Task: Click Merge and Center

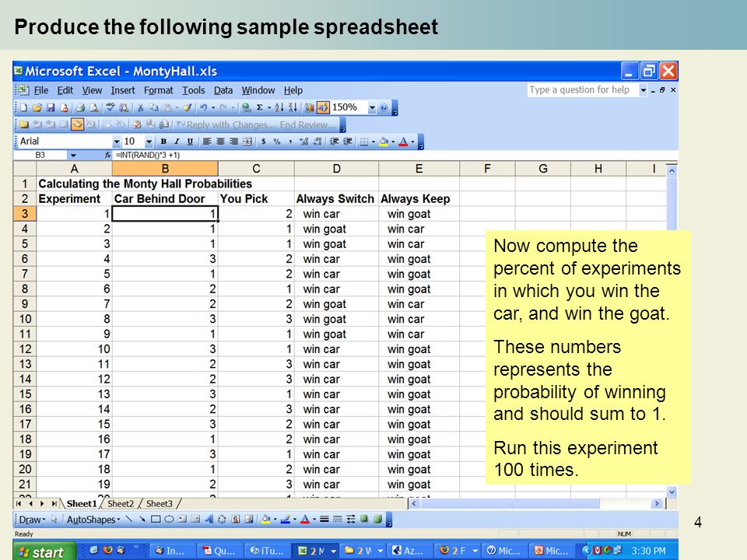Action: 247,142
